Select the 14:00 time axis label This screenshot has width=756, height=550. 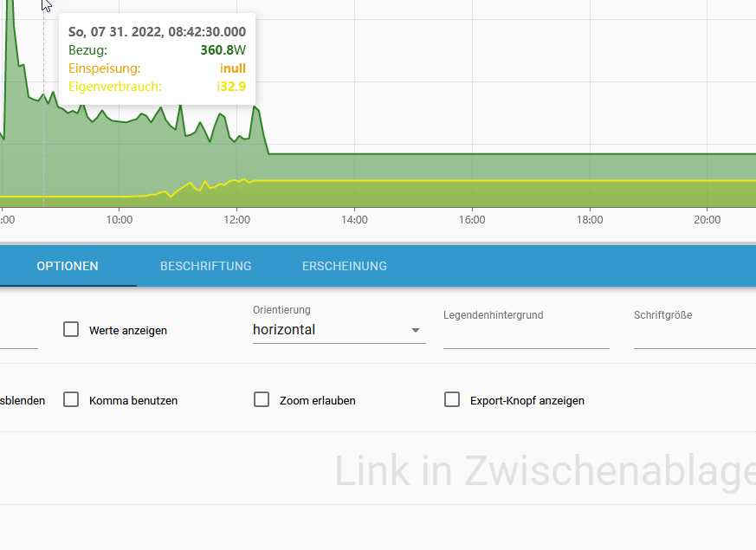(x=354, y=220)
